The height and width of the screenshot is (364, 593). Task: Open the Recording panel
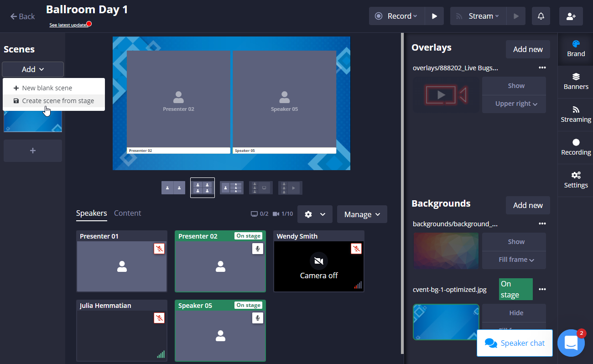click(575, 147)
